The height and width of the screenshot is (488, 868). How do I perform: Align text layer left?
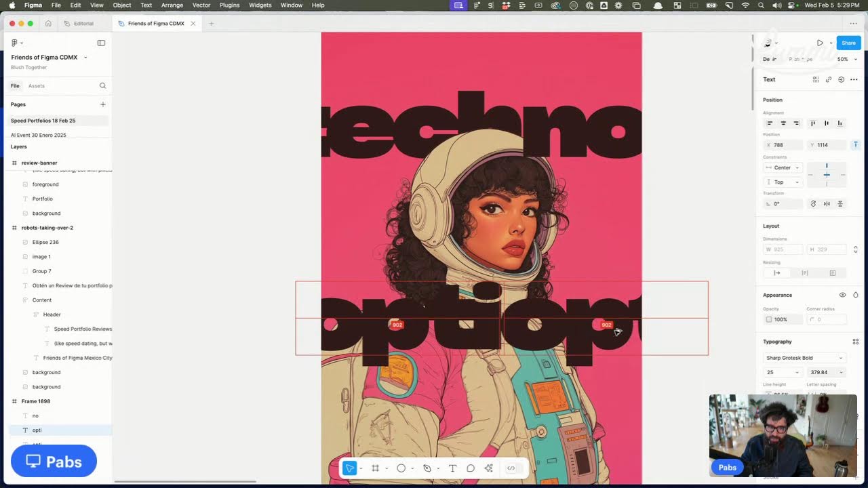(x=770, y=123)
